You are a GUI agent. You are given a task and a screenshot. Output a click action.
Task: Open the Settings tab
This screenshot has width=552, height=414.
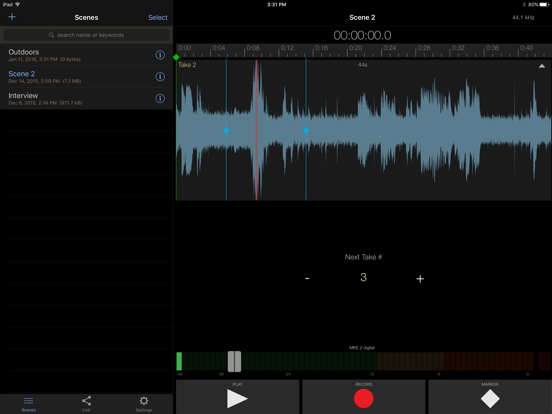tap(144, 403)
